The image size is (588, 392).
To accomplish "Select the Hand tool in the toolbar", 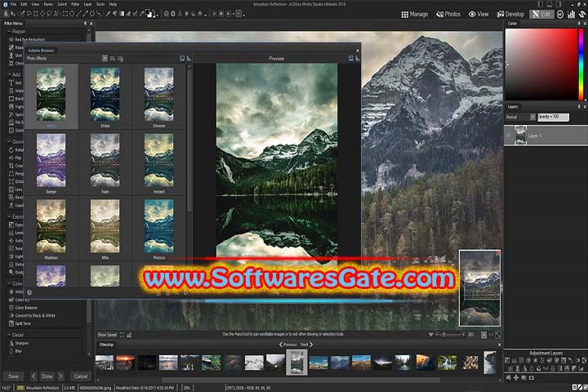I will [6, 14].
